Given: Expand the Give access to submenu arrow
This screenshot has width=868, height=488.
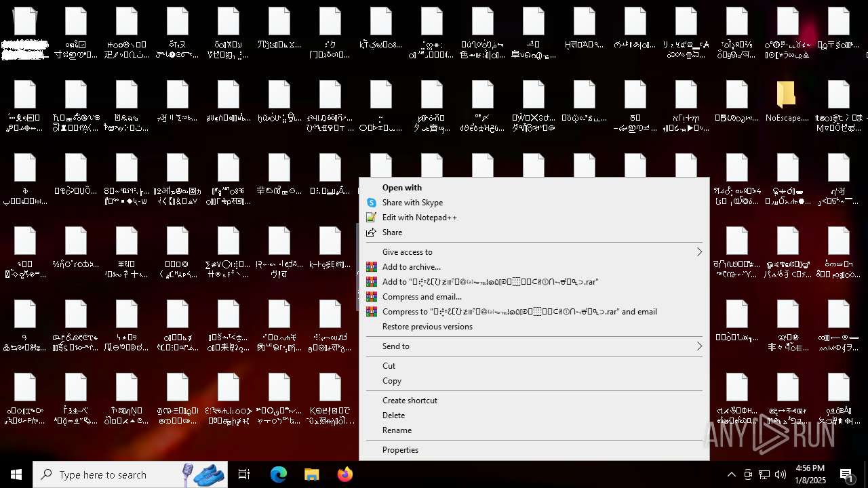Looking at the screenshot, I should click(x=699, y=252).
